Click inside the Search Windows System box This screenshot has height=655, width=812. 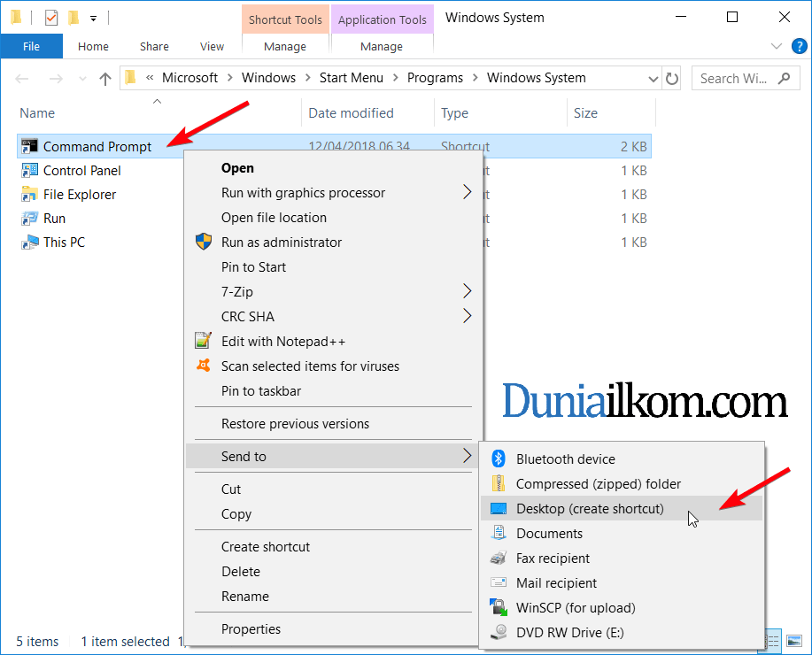[x=746, y=79]
